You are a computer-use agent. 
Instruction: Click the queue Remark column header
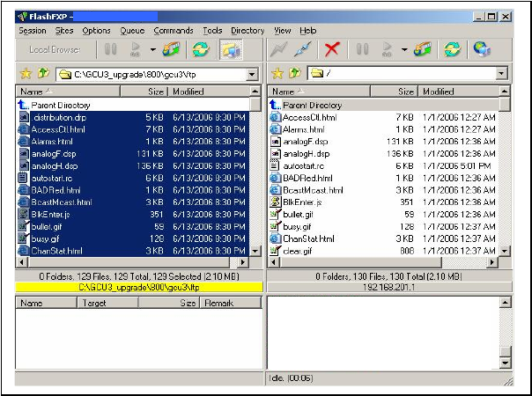[231, 303]
